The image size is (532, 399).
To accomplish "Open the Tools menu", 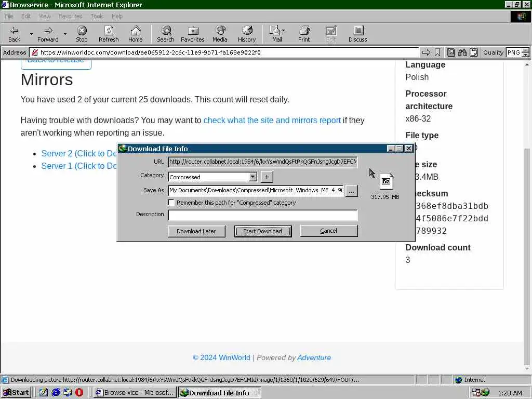I will 97,16.
